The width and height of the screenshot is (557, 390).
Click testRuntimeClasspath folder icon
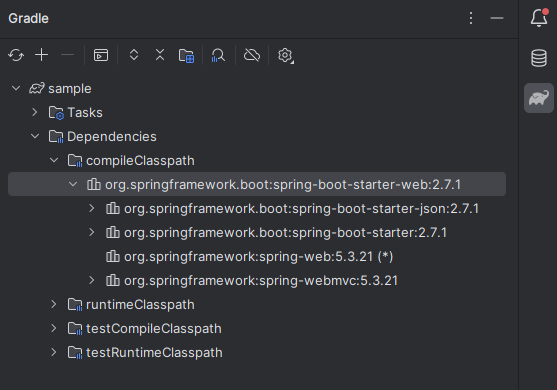75,353
